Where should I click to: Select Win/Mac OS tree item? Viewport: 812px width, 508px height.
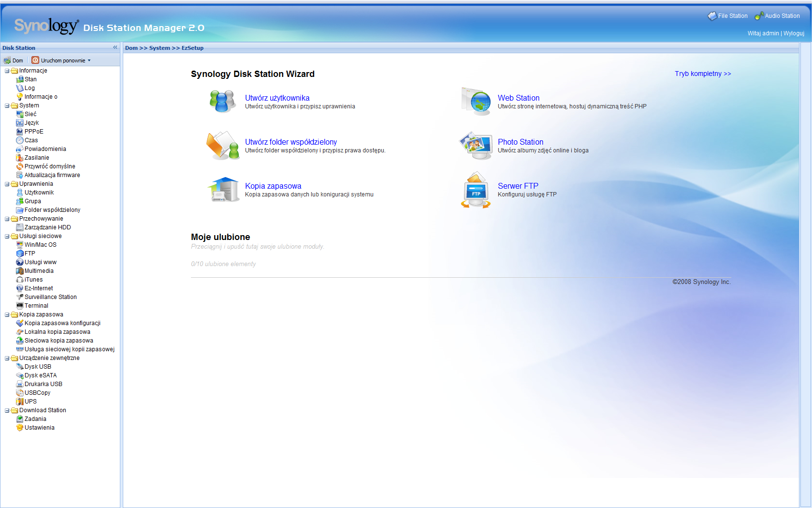click(41, 245)
